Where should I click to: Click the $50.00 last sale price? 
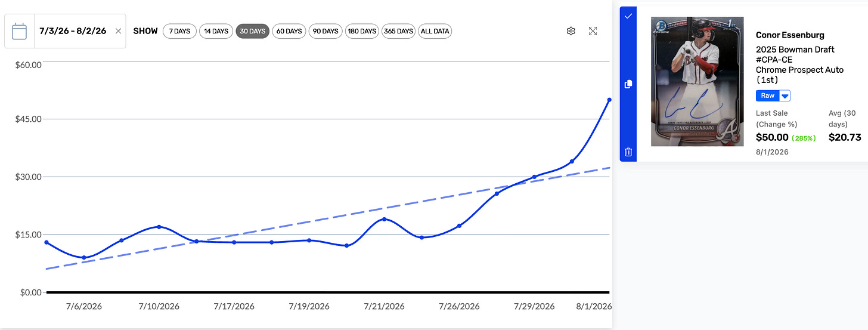pos(772,137)
